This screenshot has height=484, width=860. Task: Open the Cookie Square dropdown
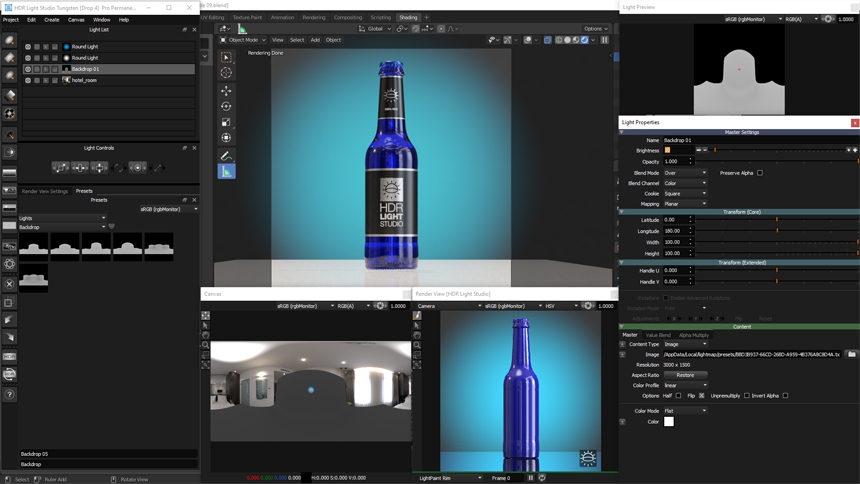[685, 194]
